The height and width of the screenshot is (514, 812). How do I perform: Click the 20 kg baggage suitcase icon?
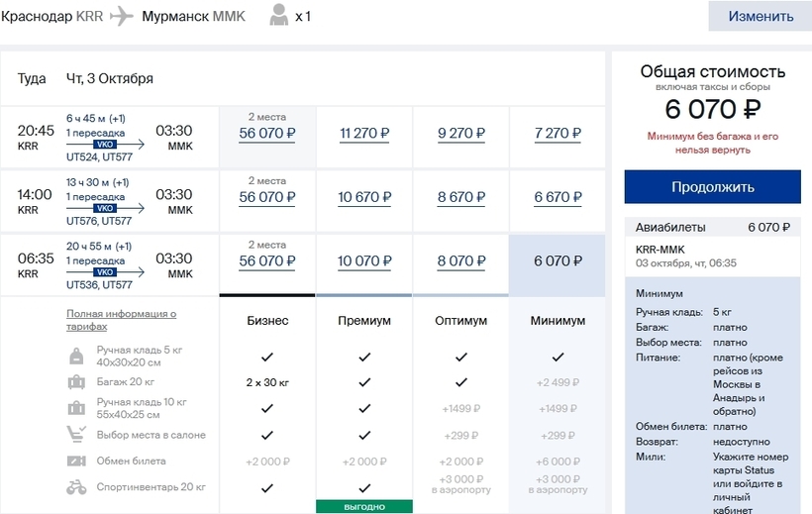point(76,382)
